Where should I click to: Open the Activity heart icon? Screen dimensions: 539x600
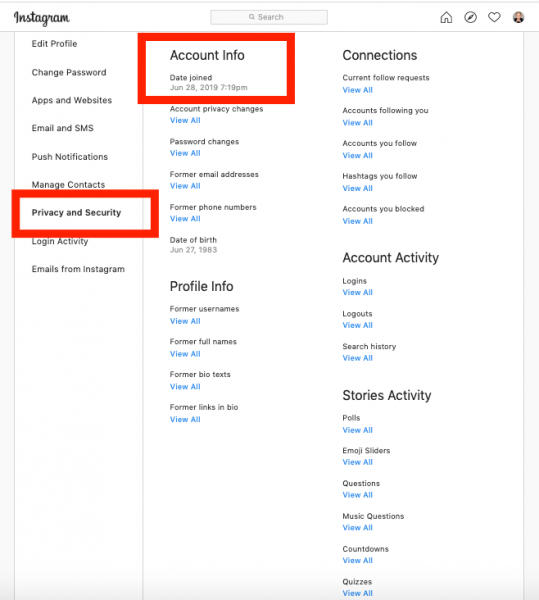click(x=494, y=17)
